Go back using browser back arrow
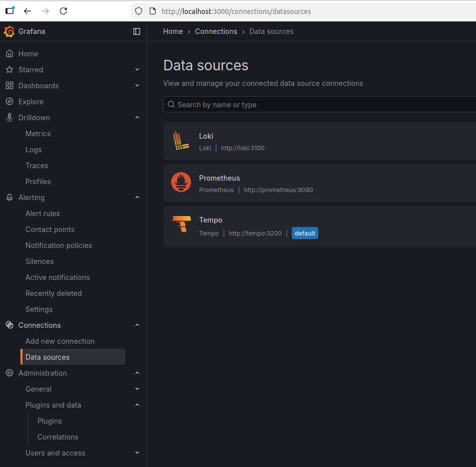Image resolution: width=476 pixels, height=467 pixels. pyautogui.click(x=27, y=11)
